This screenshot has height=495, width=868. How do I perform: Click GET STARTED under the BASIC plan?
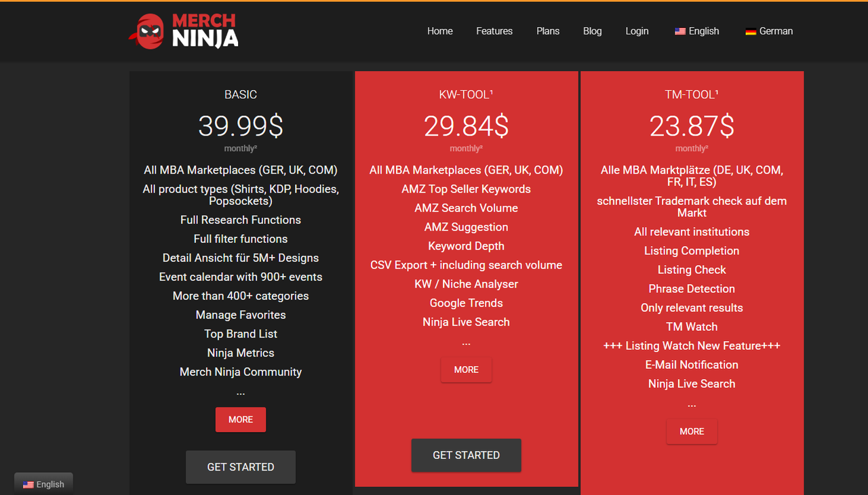point(241,467)
